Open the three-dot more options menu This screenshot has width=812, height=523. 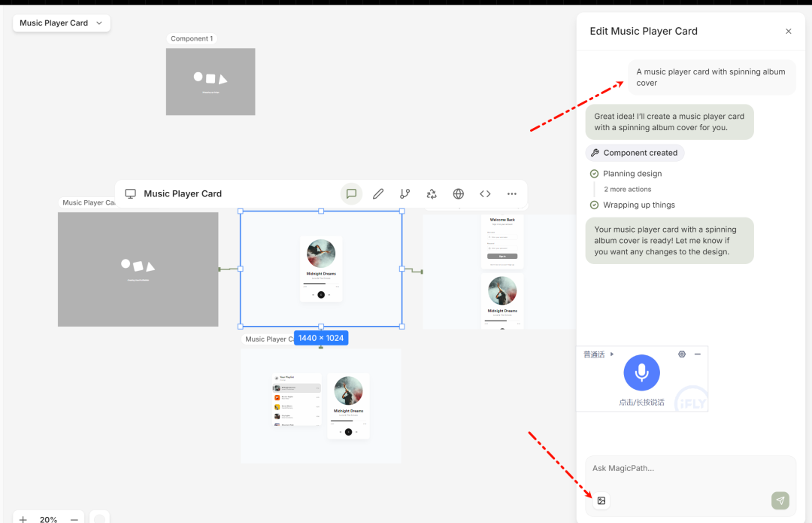pos(512,193)
